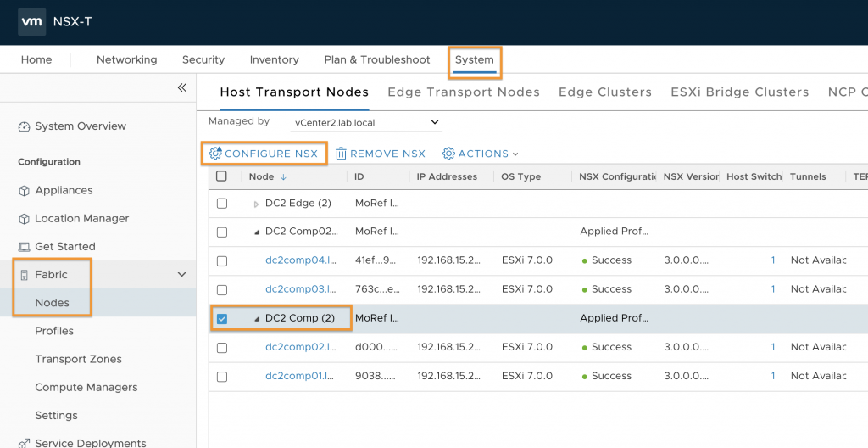The image size is (868, 448).
Task: Click the Tunnels column header
Action: coord(808,176)
